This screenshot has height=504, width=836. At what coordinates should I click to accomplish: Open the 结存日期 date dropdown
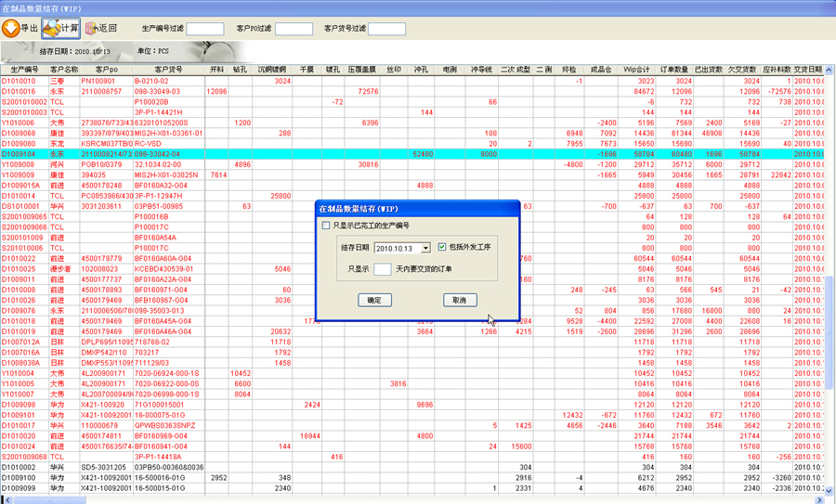(x=425, y=248)
